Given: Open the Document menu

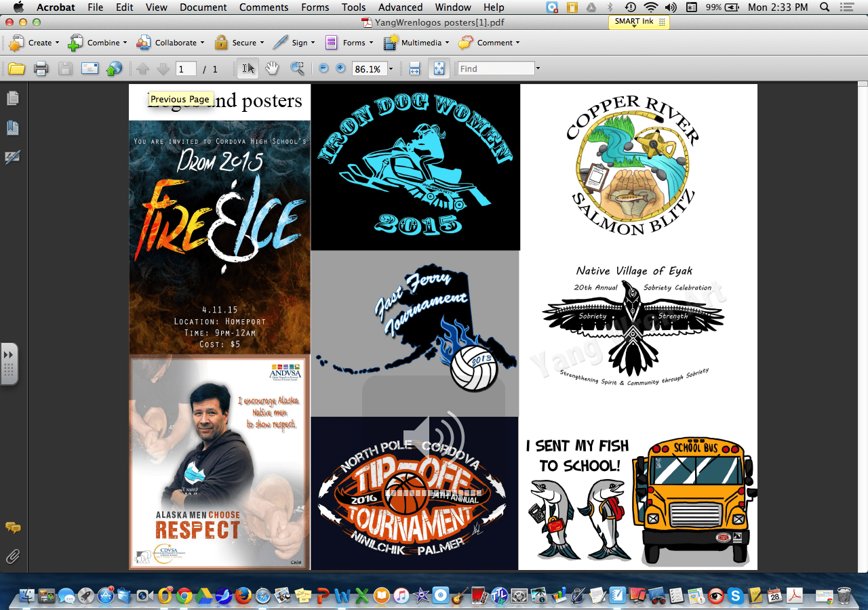Looking at the screenshot, I should point(203,7).
